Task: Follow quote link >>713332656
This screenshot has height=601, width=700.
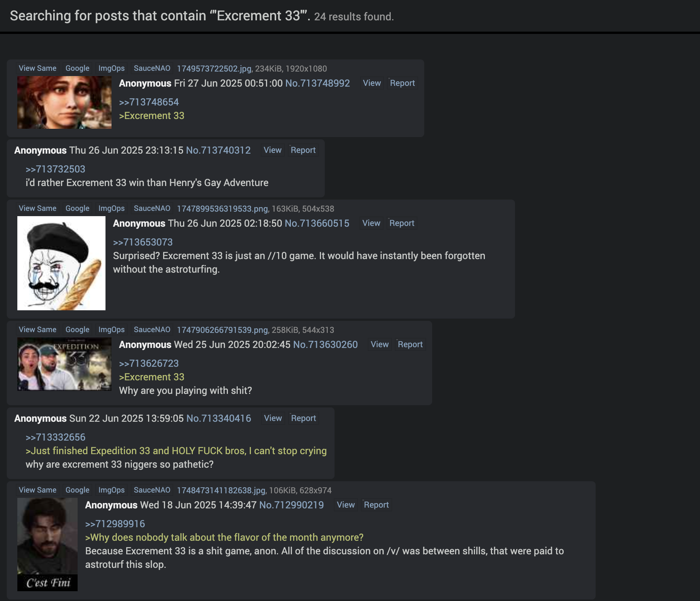Action: 55,437
